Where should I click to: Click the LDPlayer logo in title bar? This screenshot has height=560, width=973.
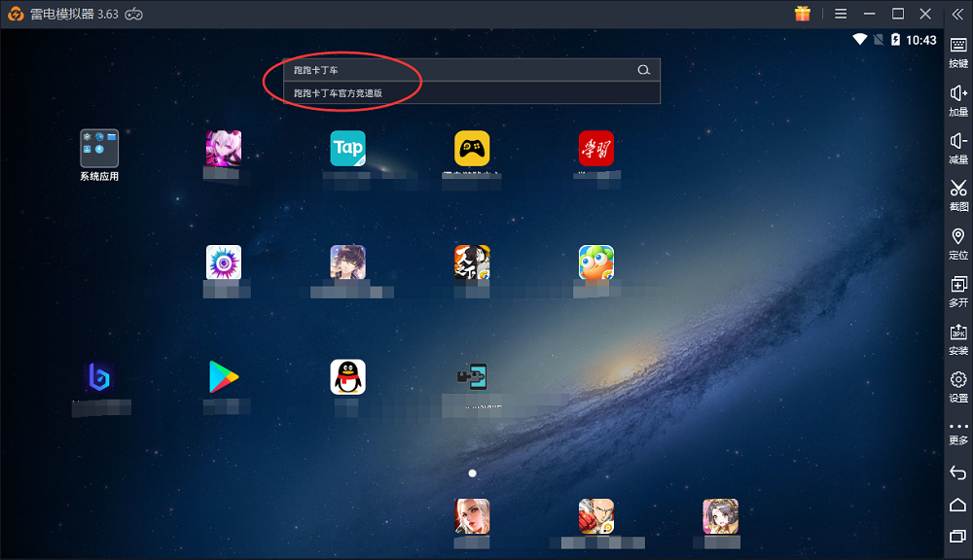(16, 14)
